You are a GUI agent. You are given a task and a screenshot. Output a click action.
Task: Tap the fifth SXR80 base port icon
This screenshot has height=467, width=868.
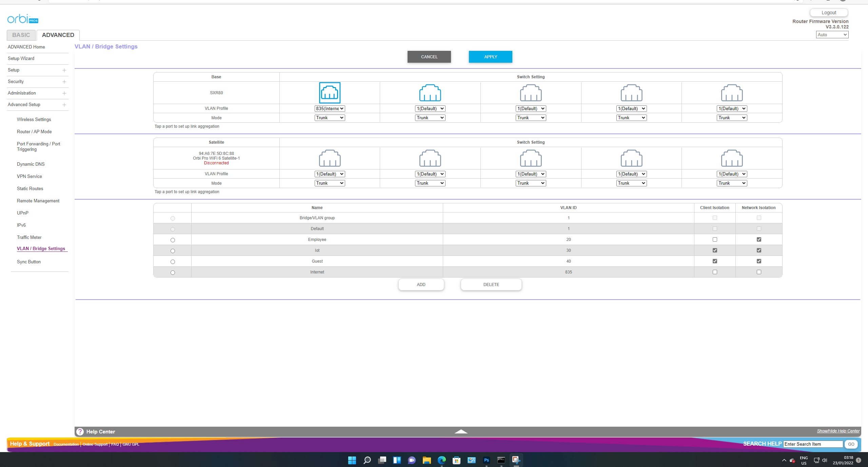[x=732, y=93]
